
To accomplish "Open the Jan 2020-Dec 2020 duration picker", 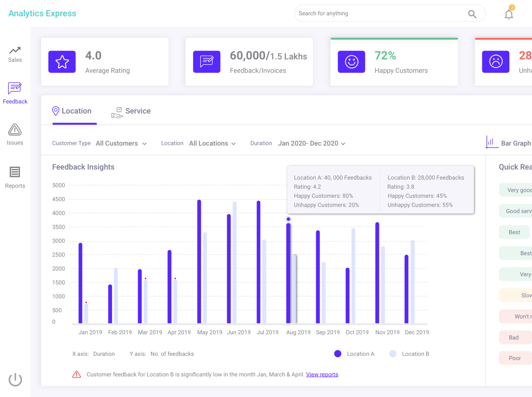I will point(311,143).
